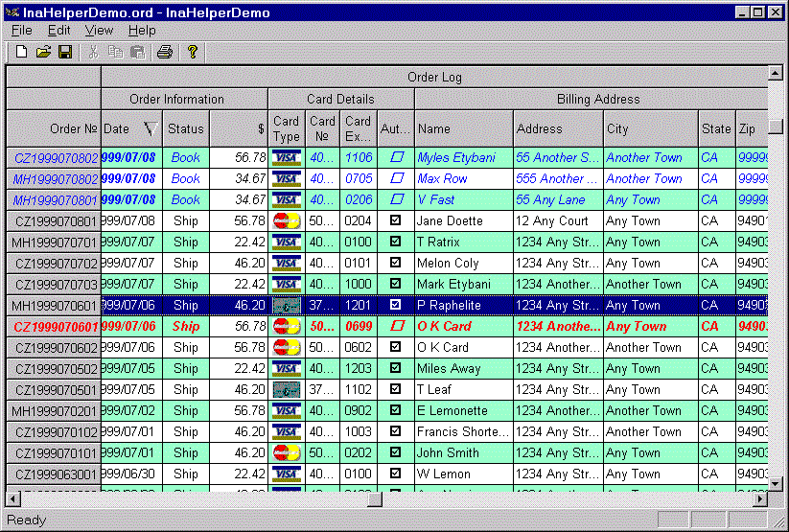
Task: Click the Address column header
Action: click(x=558, y=128)
